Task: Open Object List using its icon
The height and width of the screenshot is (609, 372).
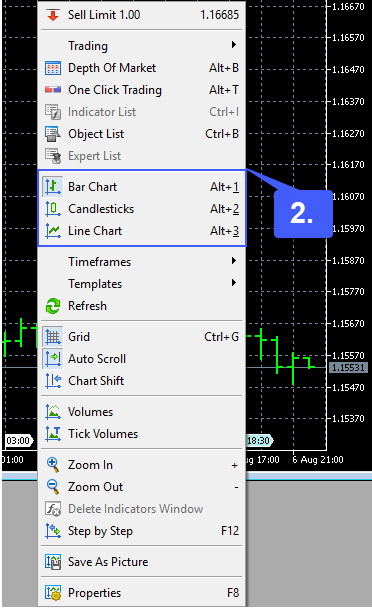Action: pyautogui.click(x=53, y=134)
